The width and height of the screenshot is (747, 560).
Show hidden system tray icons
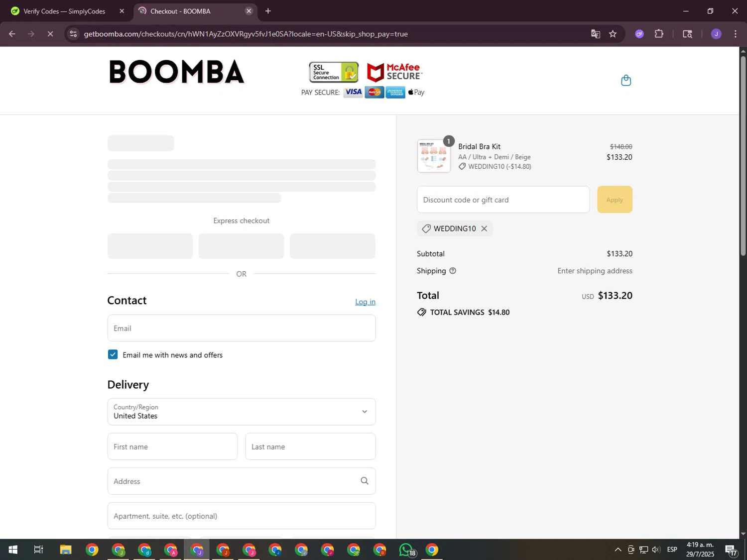tap(618, 550)
